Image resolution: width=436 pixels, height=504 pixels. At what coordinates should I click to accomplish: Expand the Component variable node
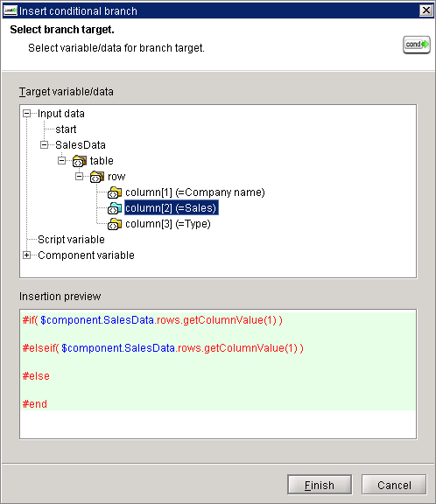(27, 255)
